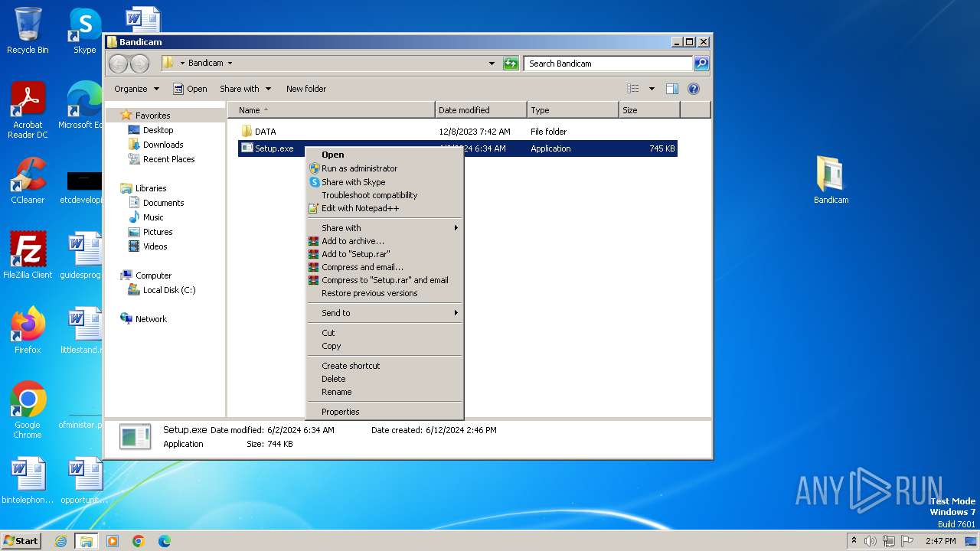Select the Bandicam folder on the desktop

[831, 181]
